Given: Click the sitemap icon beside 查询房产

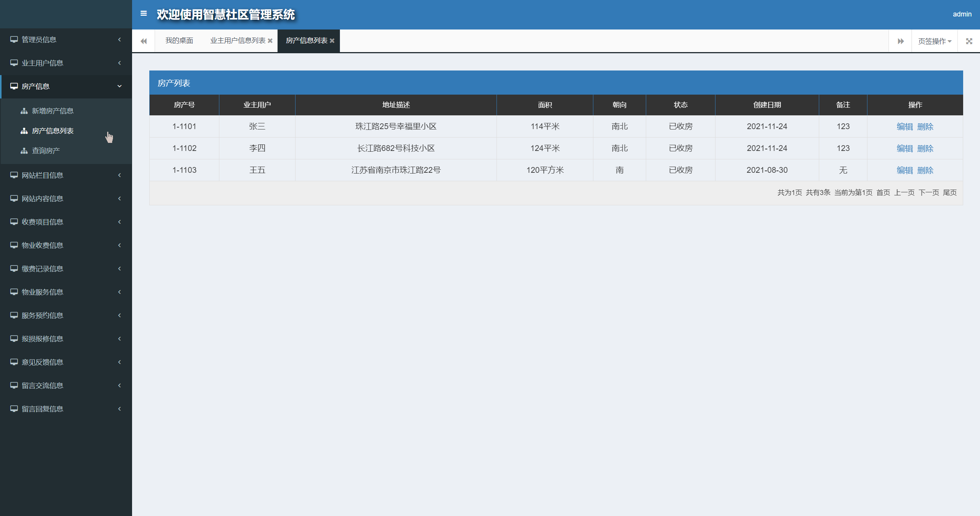Looking at the screenshot, I should (x=24, y=151).
